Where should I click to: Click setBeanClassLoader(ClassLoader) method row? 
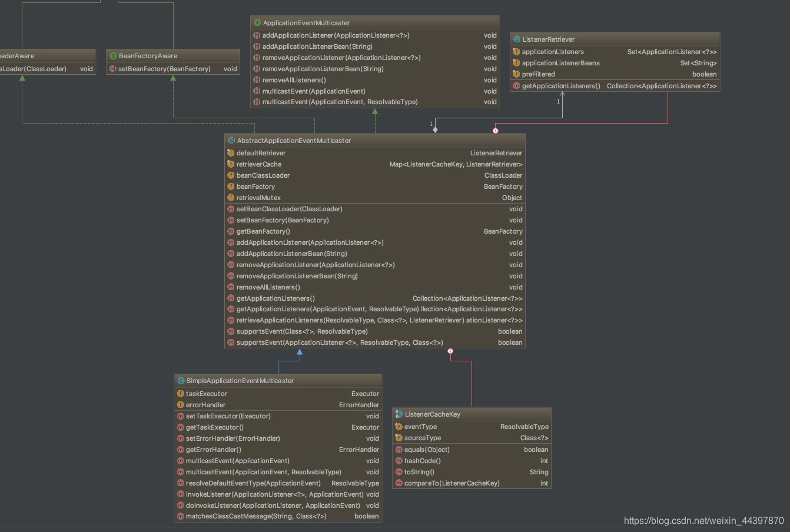(x=375, y=209)
